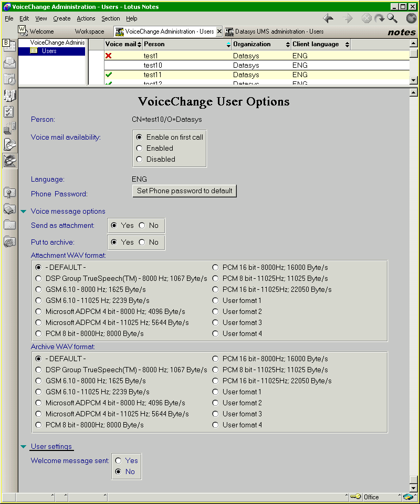420x504 pixels.
Task: Open the View menu
Action: pos(41,18)
